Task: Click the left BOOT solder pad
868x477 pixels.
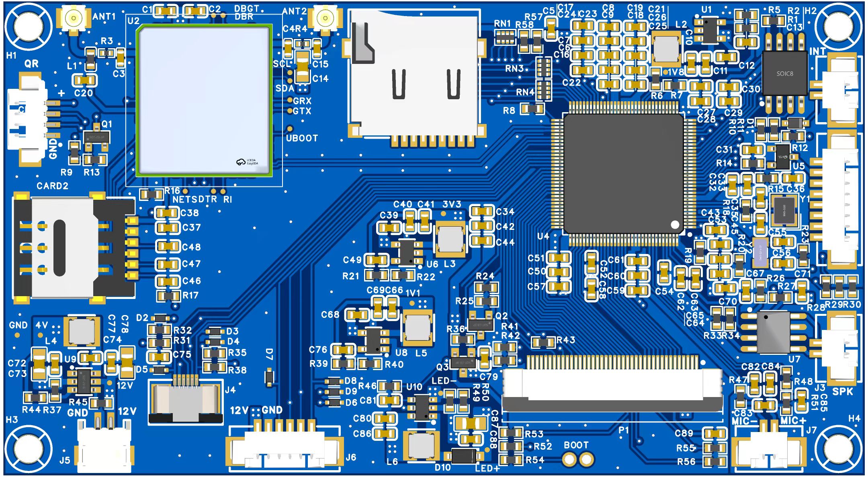Action: coord(569,459)
